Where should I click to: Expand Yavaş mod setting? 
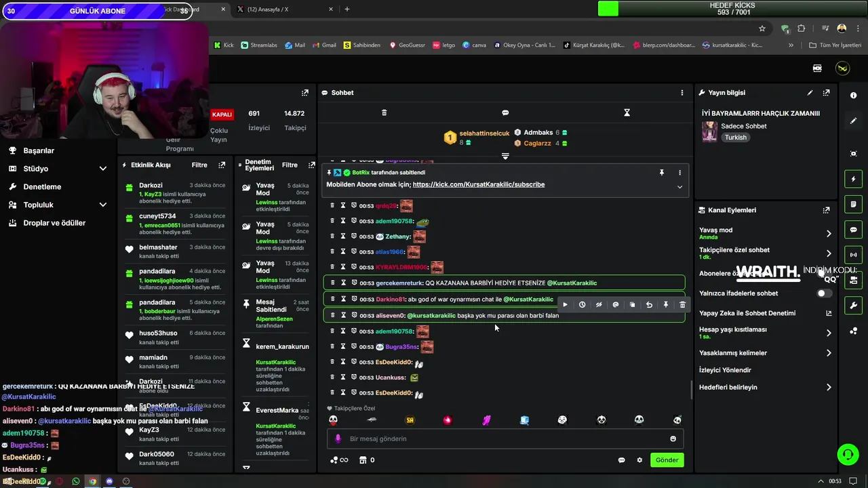829,233
